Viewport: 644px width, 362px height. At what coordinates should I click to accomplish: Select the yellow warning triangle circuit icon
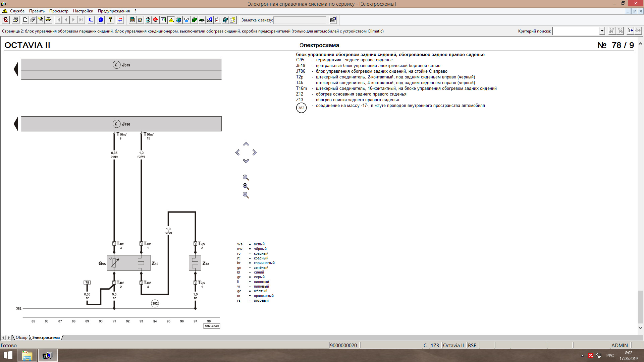(171, 20)
